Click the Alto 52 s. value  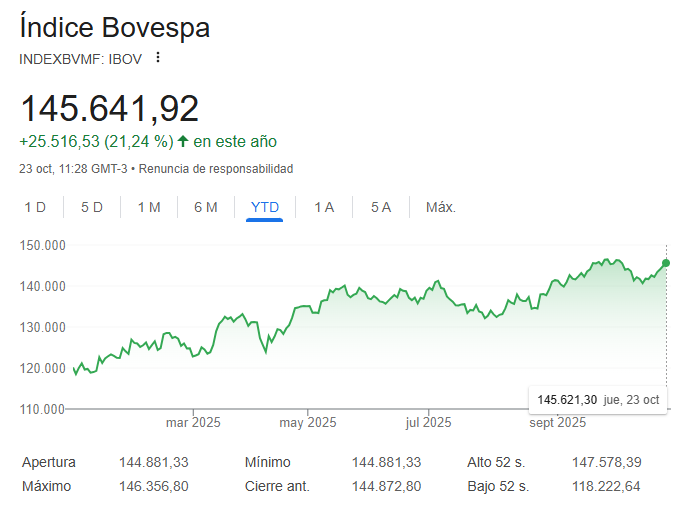[605, 462]
